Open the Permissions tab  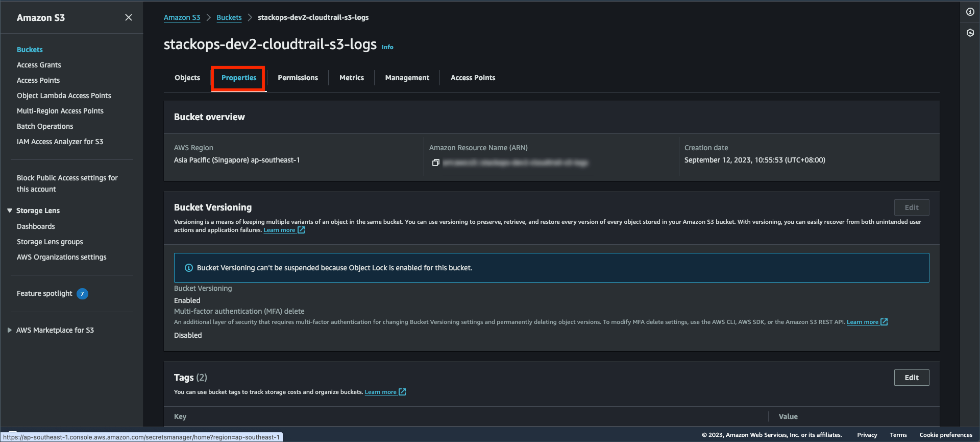coord(298,78)
